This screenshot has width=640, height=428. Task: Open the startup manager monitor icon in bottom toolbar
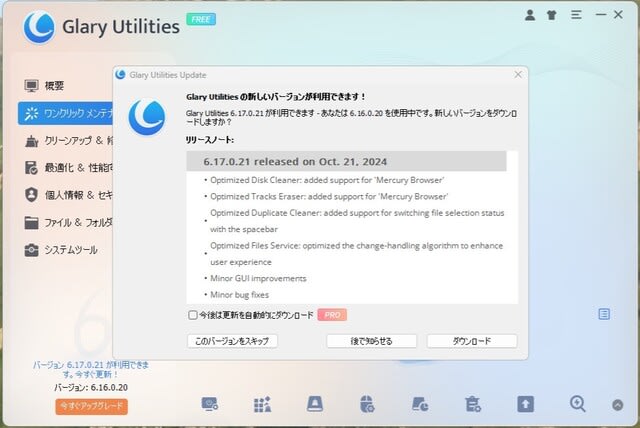point(210,404)
